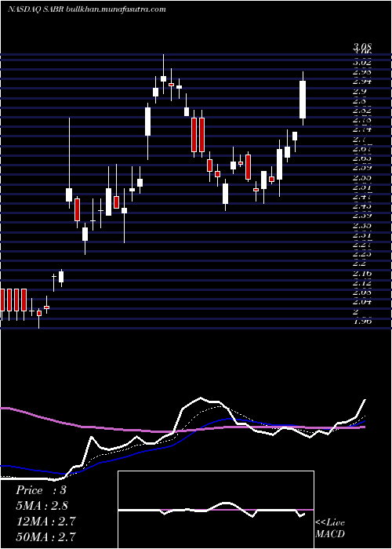Click the 2.12 price axis label

362,282
